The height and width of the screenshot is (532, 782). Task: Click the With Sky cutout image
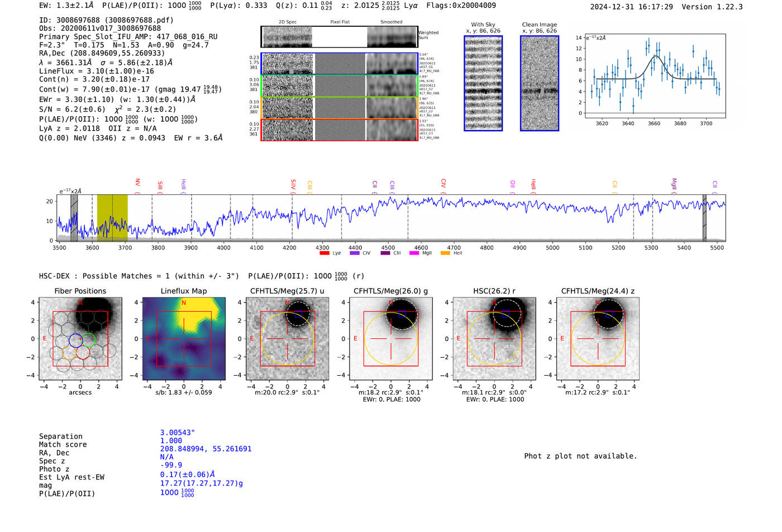483,83
